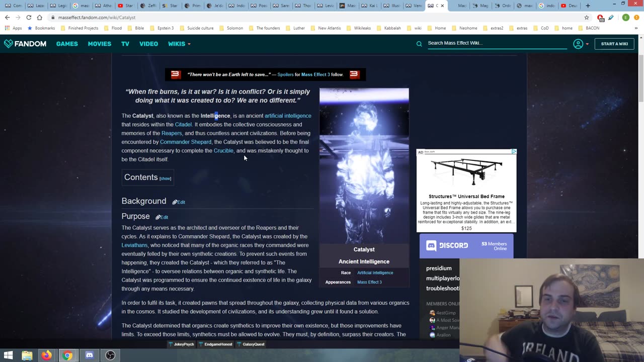Screen dimensions: 644x362
Task: Open the Games menu in Fandom header
Action: 67,44
